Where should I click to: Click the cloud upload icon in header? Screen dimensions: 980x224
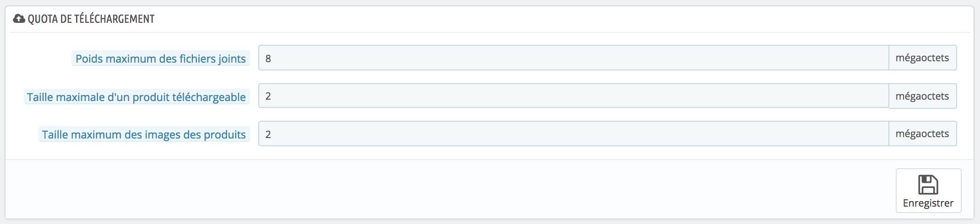(x=19, y=19)
